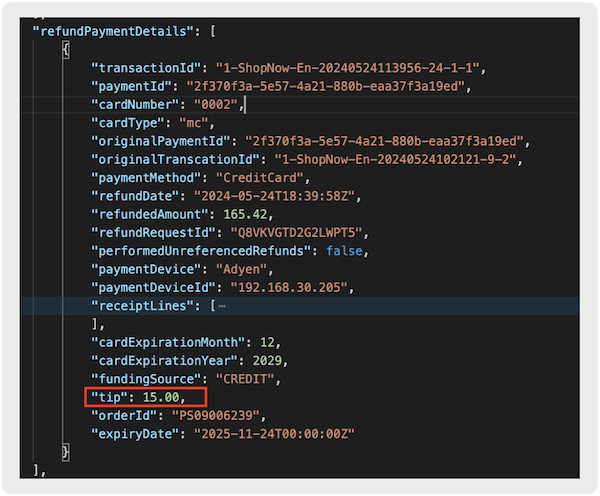Click the card number value "0002"
This screenshot has height=496, width=600.
pyautogui.click(x=216, y=105)
